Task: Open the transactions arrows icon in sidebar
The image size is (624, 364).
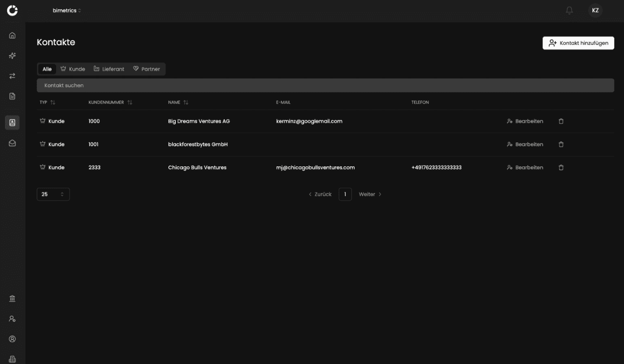Action: click(12, 76)
